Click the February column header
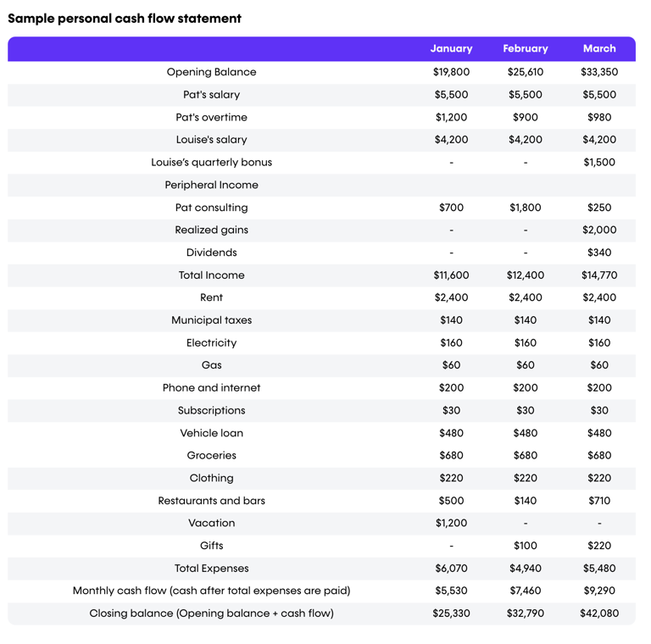The width and height of the screenshot is (651, 644). [x=525, y=49]
